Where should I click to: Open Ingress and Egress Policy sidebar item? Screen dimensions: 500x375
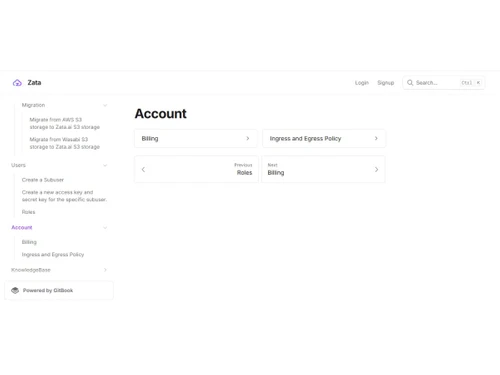pyautogui.click(x=53, y=254)
